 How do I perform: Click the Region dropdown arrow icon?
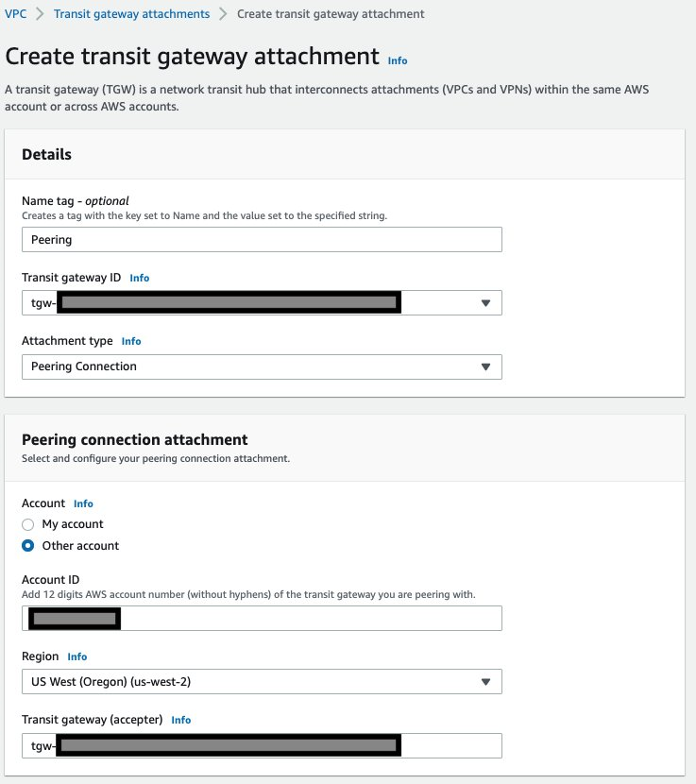pos(485,681)
